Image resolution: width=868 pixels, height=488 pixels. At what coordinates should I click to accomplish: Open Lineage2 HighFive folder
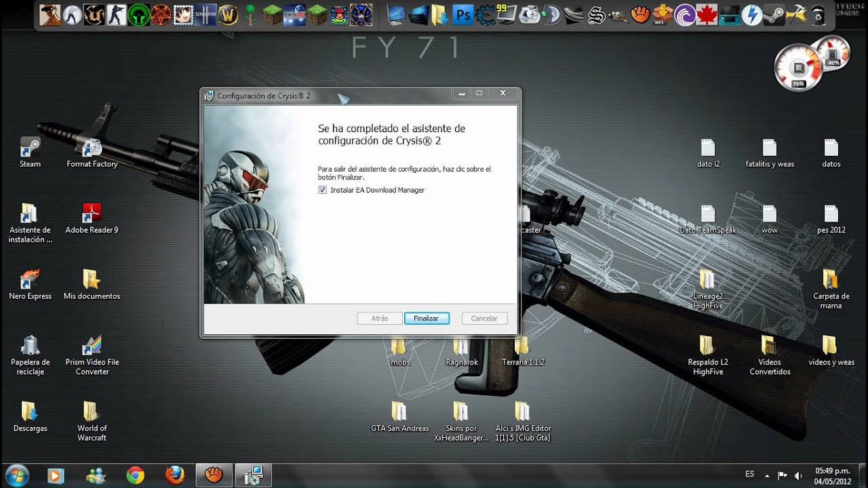coord(708,289)
